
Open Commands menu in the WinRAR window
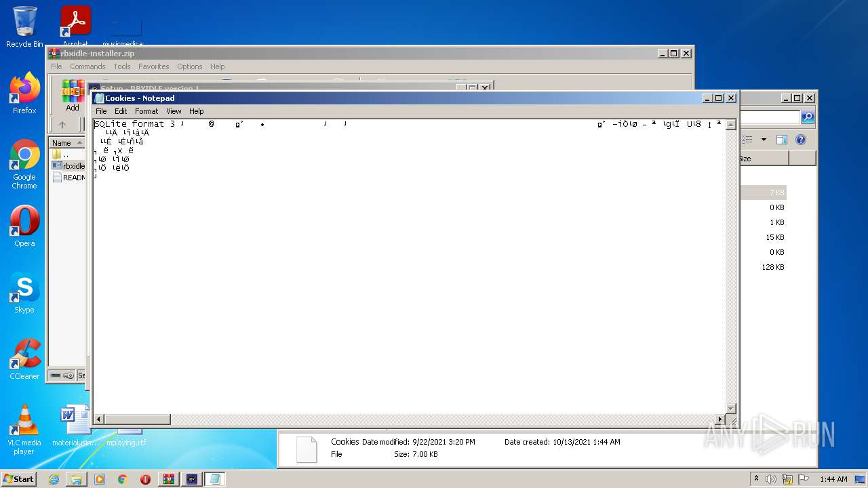coord(87,66)
